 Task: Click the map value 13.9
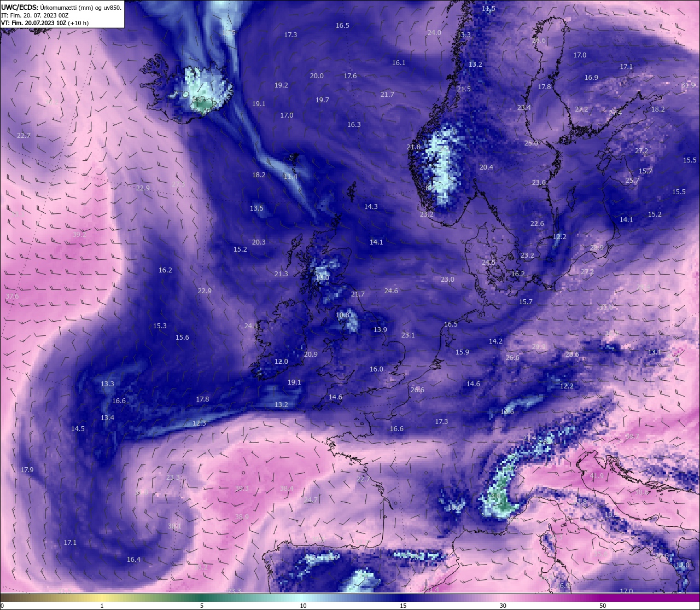pyautogui.click(x=380, y=330)
